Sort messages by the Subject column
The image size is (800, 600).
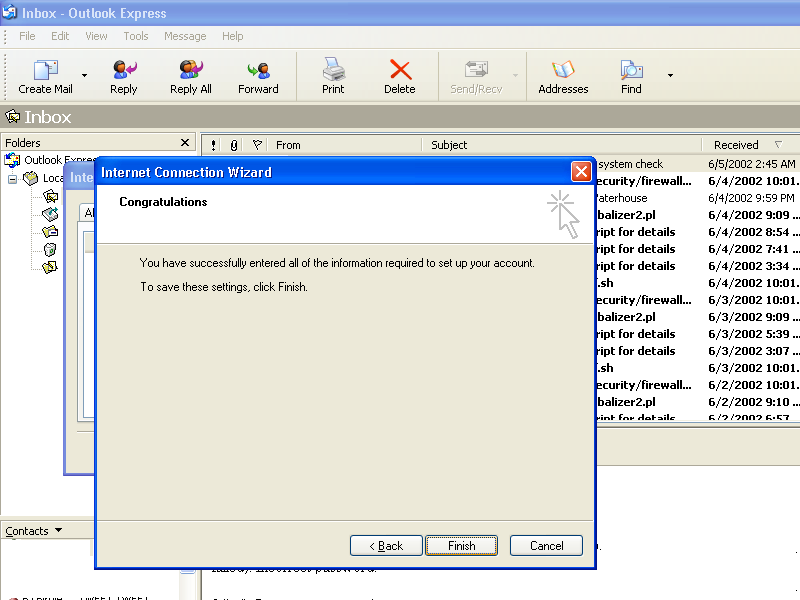[562, 145]
